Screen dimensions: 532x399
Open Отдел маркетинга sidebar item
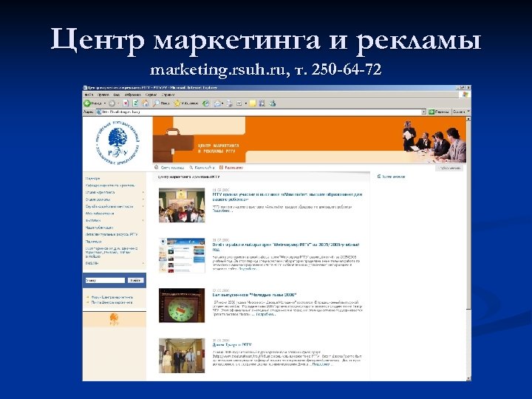click(100, 192)
